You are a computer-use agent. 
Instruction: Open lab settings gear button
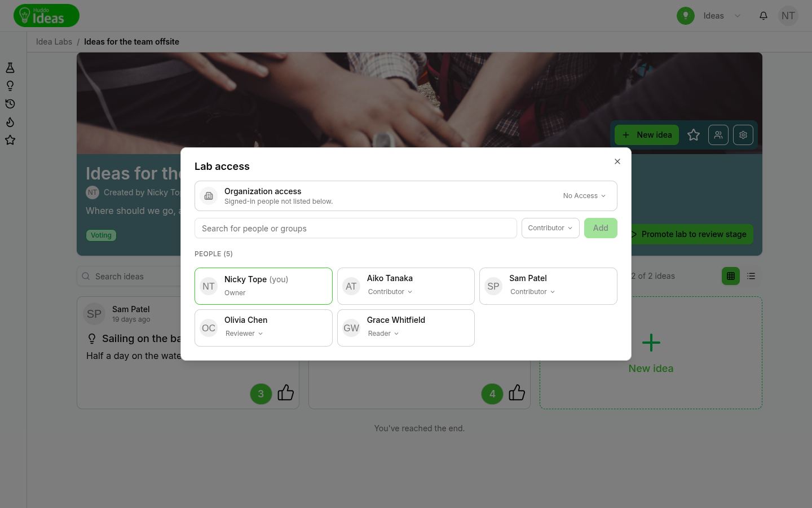[x=743, y=135]
